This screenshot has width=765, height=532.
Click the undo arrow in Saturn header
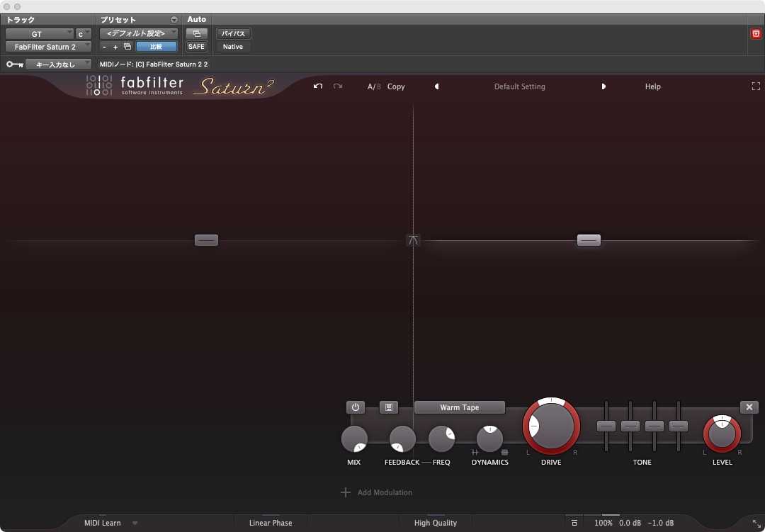pos(318,86)
